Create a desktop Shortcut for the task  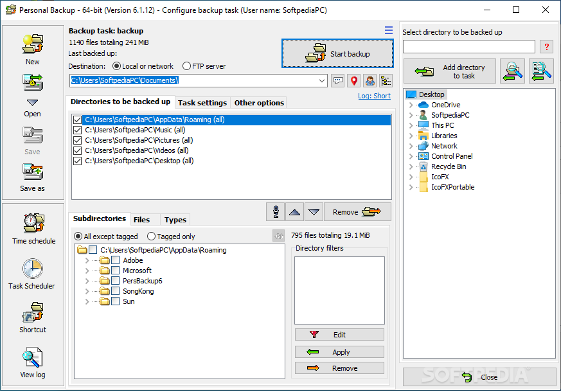[x=33, y=312]
